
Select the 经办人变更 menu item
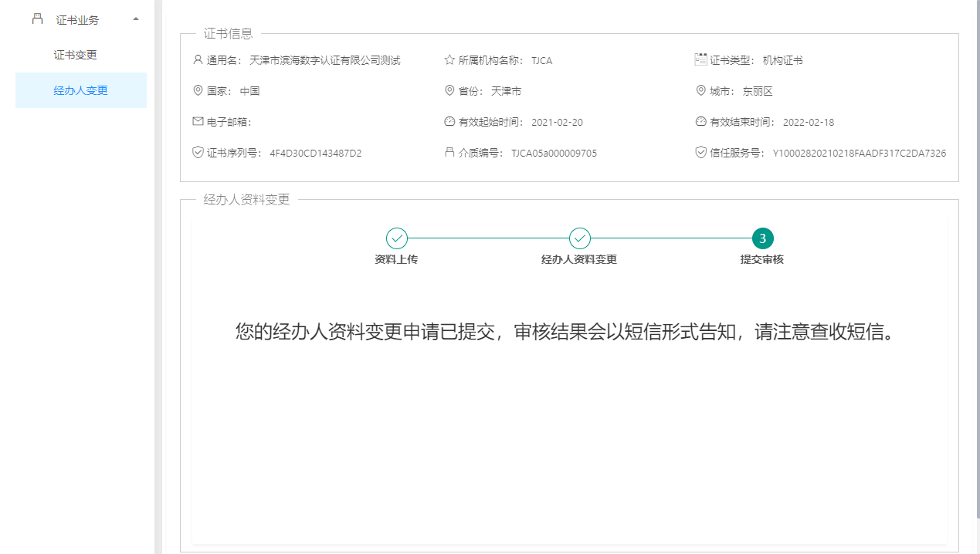click(80, 90)
